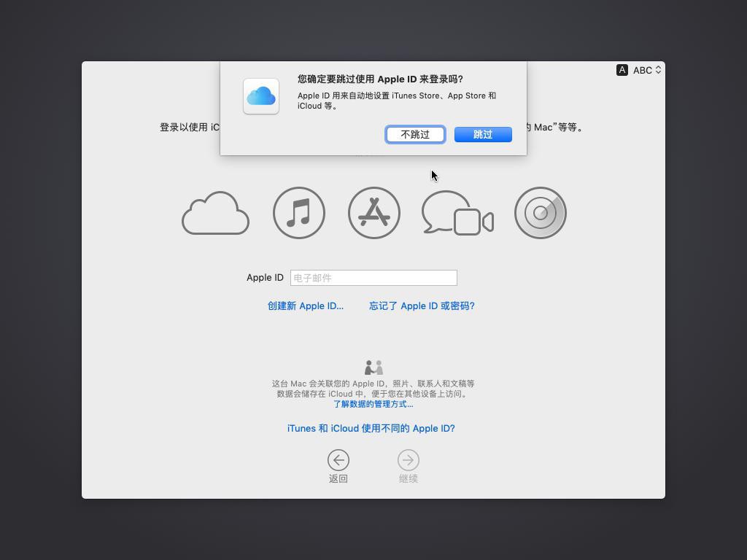Click the dialog title 您确定要跳过使用 Apple ID 来登录吗?

380,79
